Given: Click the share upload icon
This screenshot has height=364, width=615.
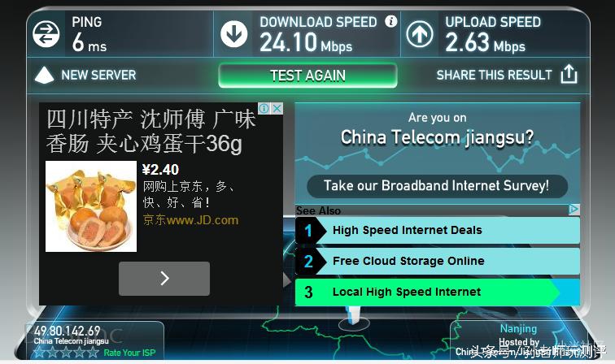Looking at the screenshot, I should 569,74.
